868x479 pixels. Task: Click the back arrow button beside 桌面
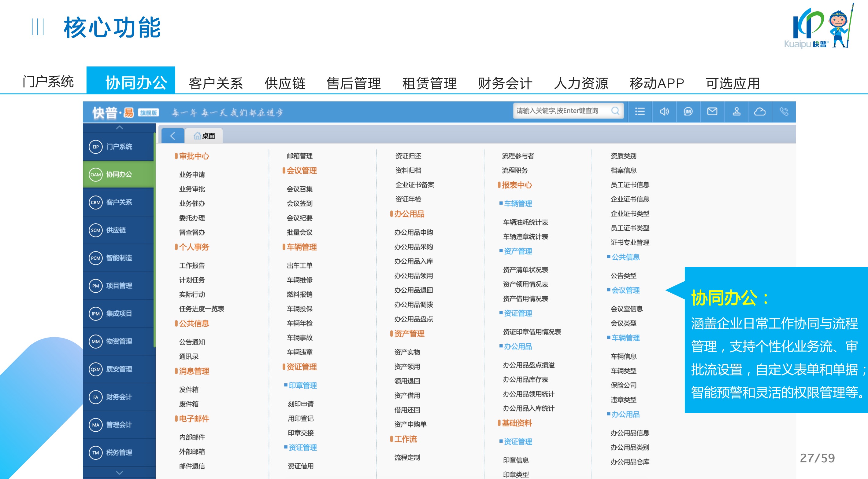[x=172, y=136]
